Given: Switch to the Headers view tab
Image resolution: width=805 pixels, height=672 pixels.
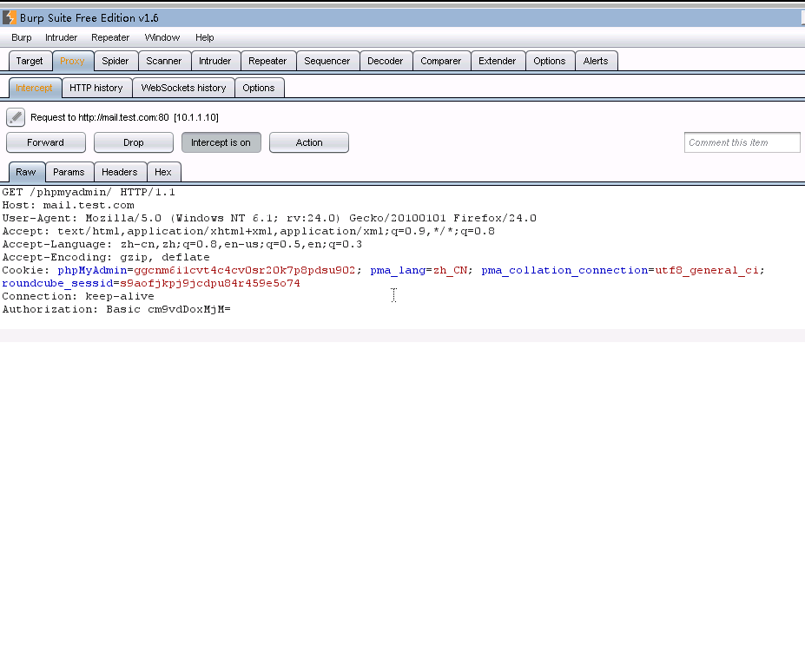Looking at the screenshot, I should [x=120, y=172].
